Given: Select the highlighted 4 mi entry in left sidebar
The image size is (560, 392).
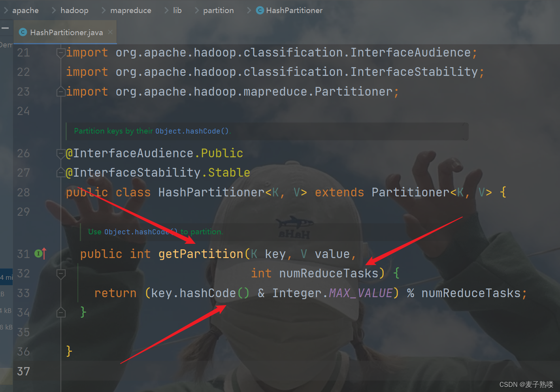Looking at the screenshot, I should (x=5, y=277).
